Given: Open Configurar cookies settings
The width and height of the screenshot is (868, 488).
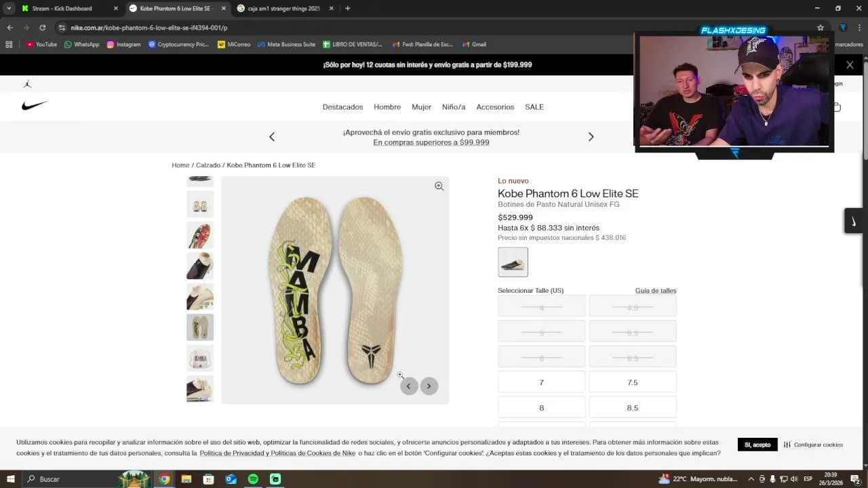Looking at the screenshot, I should [814, 445].
